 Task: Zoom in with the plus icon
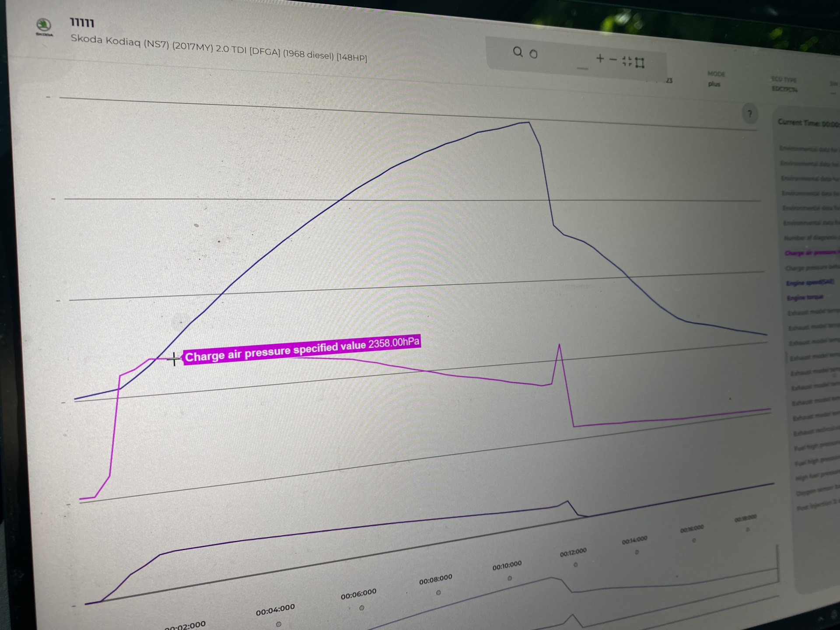(600, 58)
